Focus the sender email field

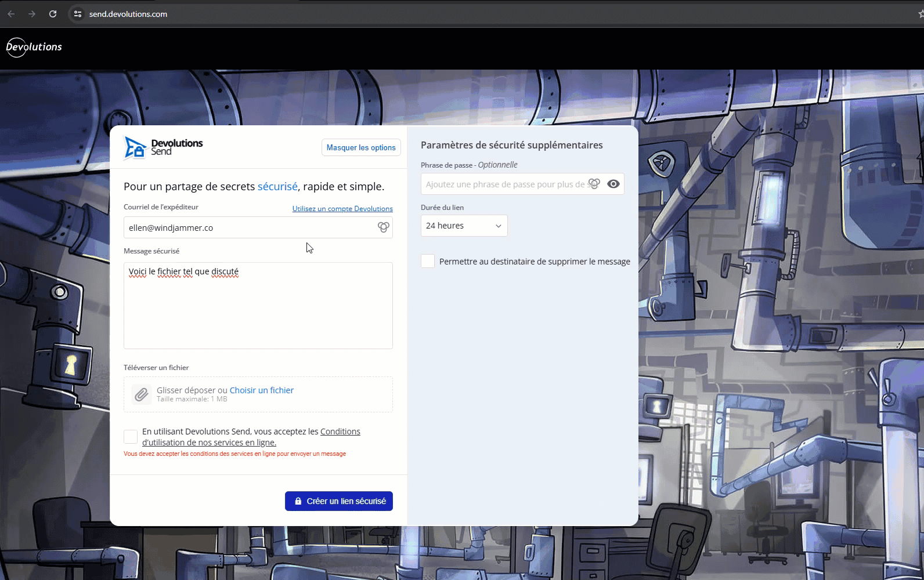pyautogui.click(x=258, y=227)
